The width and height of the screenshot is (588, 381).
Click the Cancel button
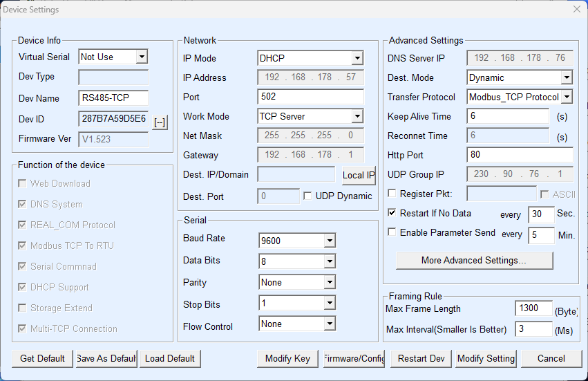tap(551, 358)
